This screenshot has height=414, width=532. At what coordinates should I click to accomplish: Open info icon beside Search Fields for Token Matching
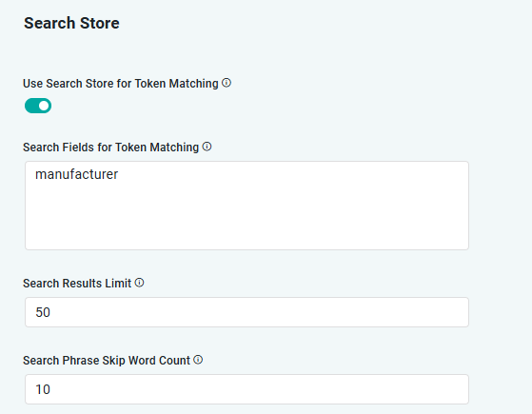207,147
